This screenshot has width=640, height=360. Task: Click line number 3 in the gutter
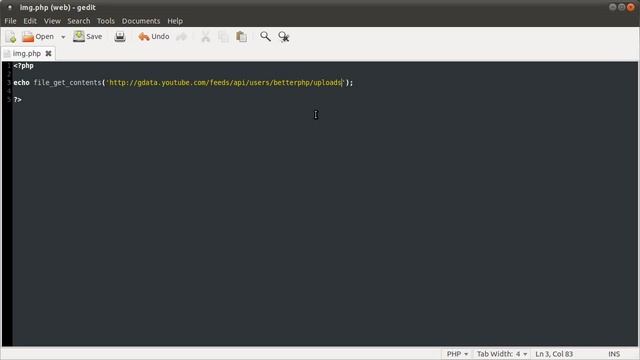point(9,83)
